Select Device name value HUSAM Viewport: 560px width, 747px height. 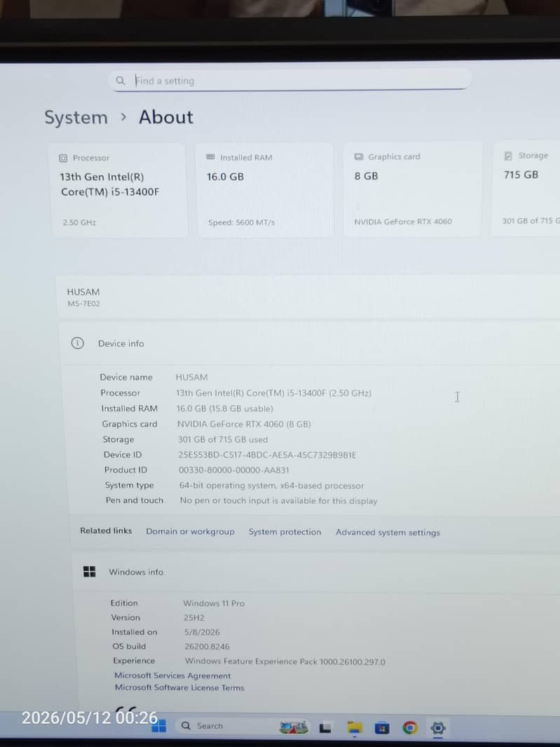point(191,377)
